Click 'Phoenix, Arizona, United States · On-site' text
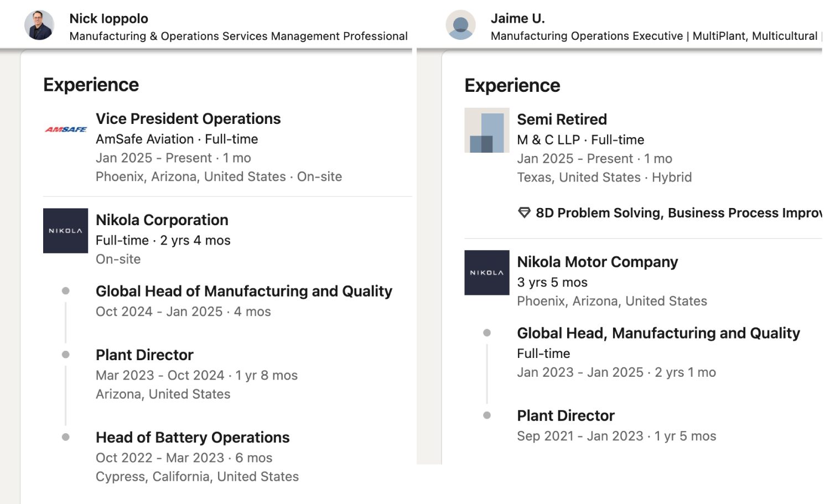830x504 pixels. click(x=219, y=176)
